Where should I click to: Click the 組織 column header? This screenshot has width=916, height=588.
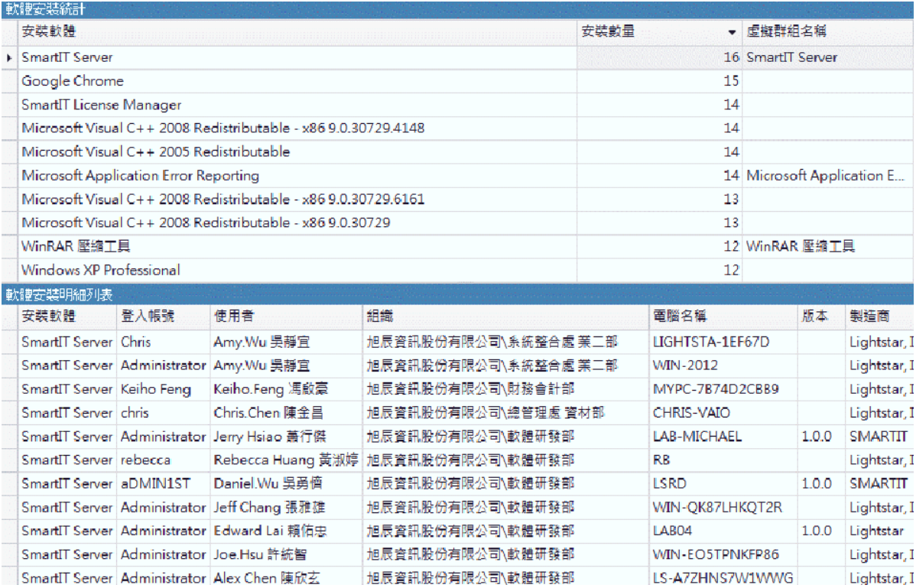pos(380,316)
